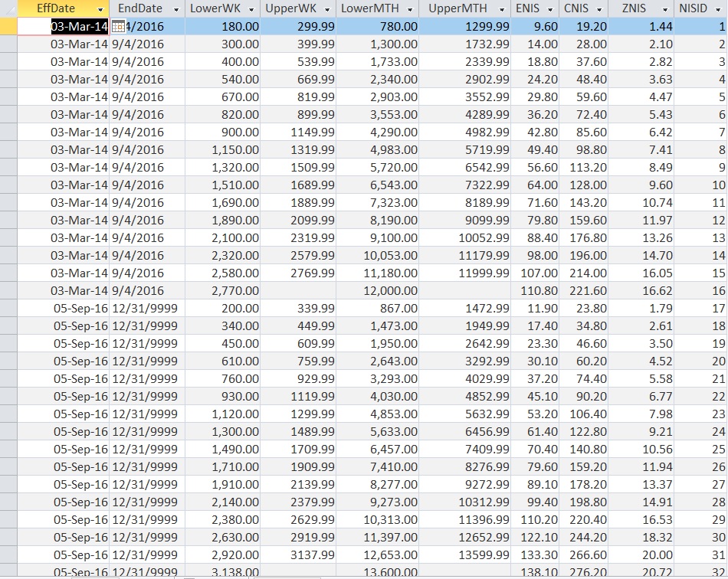Open LowerMTH column filter dropdown
The image size is (728, 579).
point(410,9)
